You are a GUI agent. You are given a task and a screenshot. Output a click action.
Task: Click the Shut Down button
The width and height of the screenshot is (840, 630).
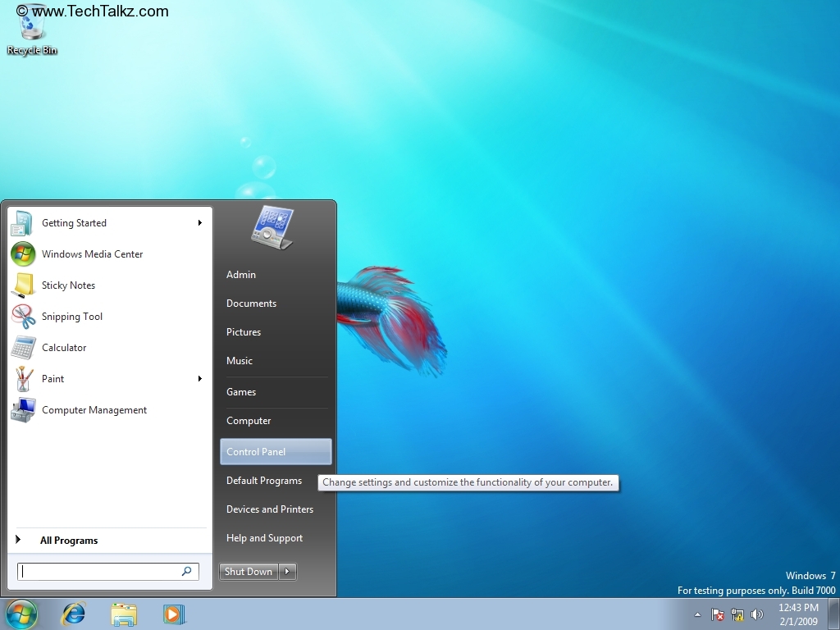248,571
